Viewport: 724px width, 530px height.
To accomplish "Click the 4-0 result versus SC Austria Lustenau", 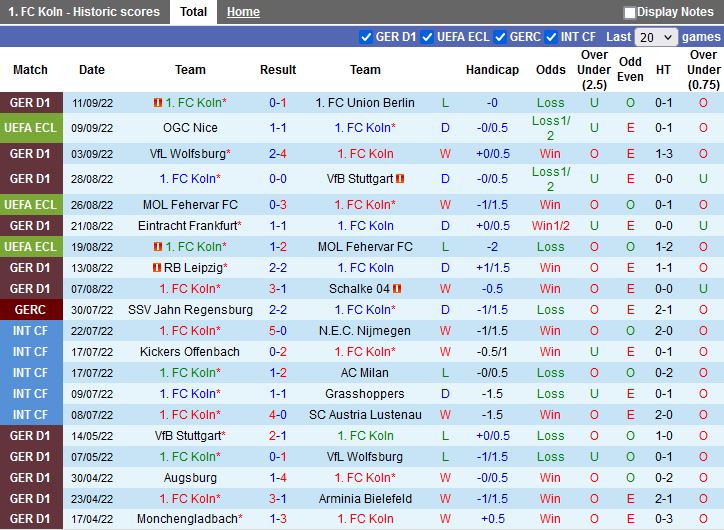I will click(x=278, y=415).
